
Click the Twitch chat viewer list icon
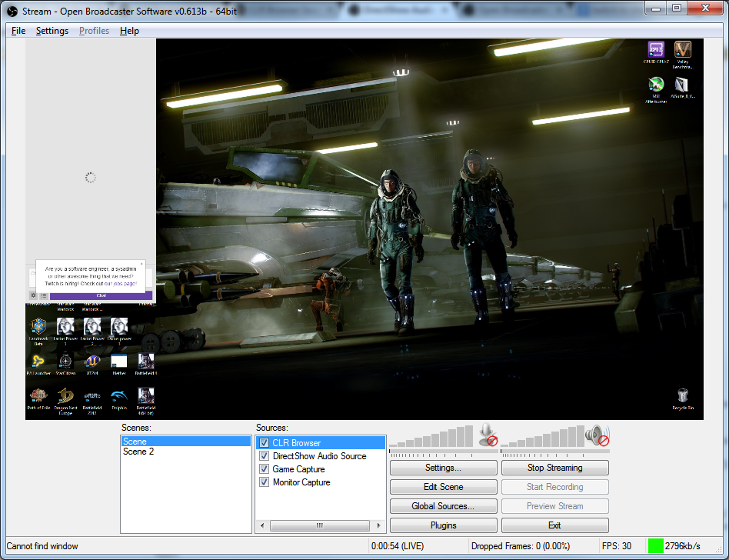(43, 295)
